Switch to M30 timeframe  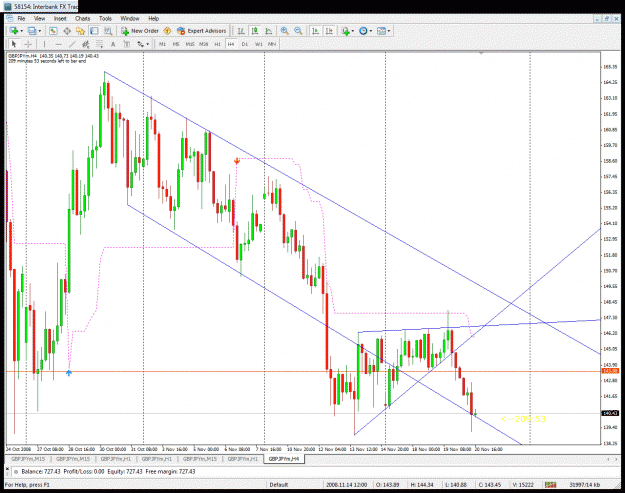click(204, 44)
